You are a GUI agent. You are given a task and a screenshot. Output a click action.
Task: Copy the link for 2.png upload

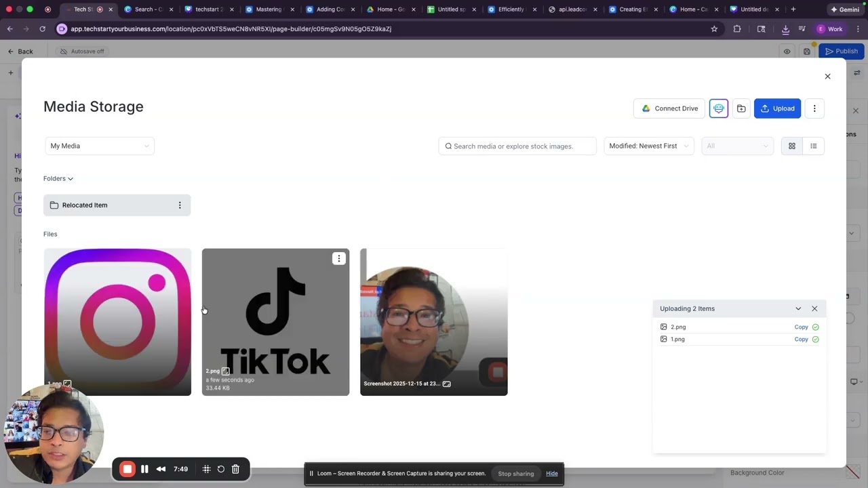pos(801,327)
